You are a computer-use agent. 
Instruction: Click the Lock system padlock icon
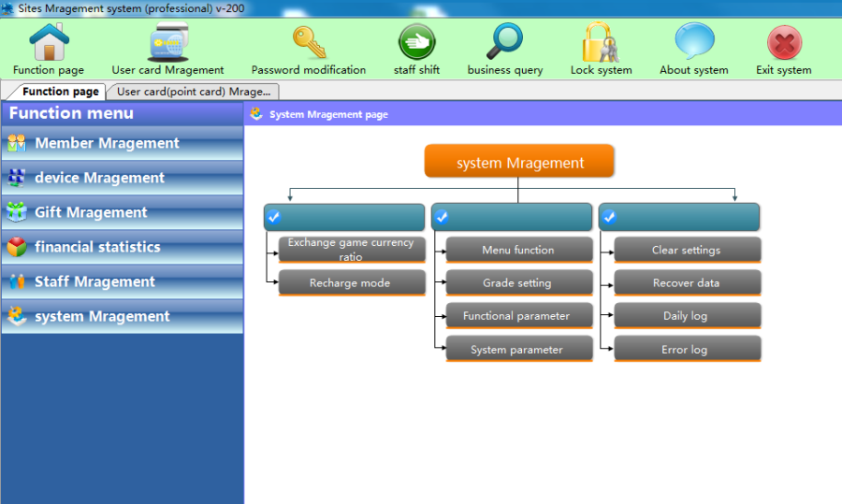click(601, 42)
